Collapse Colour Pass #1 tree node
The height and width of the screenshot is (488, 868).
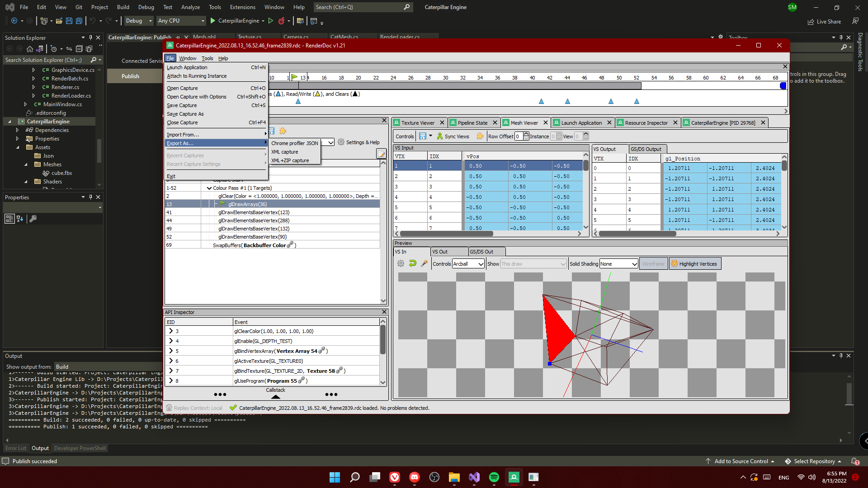[209, 188]
